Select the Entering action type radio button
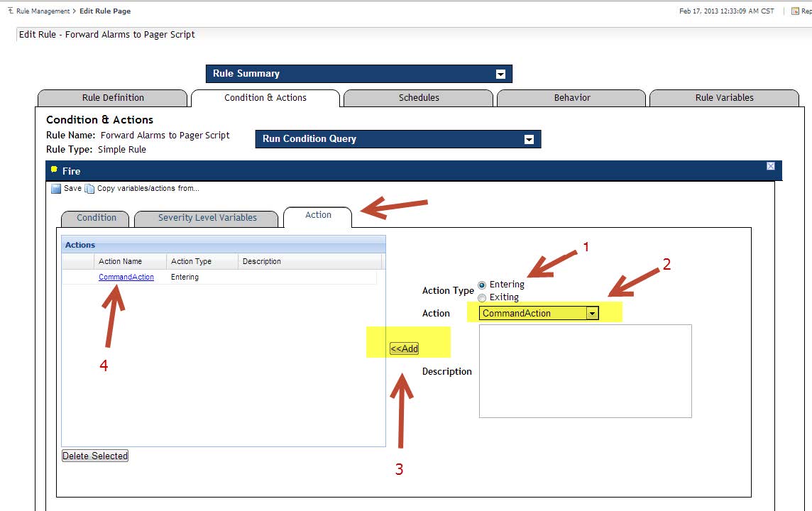812x511 pixels. pyautogui.click(x=483, y=285)
